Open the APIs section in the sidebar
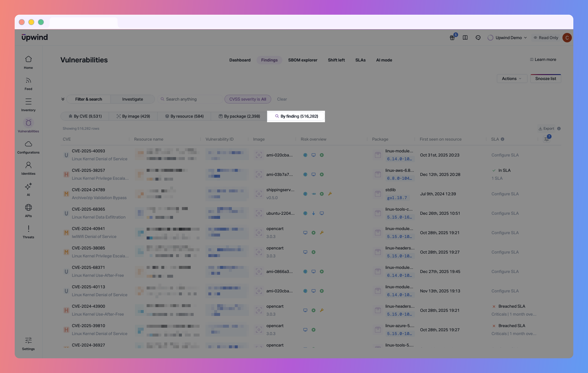Screen dimensions: 588x373 28,210
